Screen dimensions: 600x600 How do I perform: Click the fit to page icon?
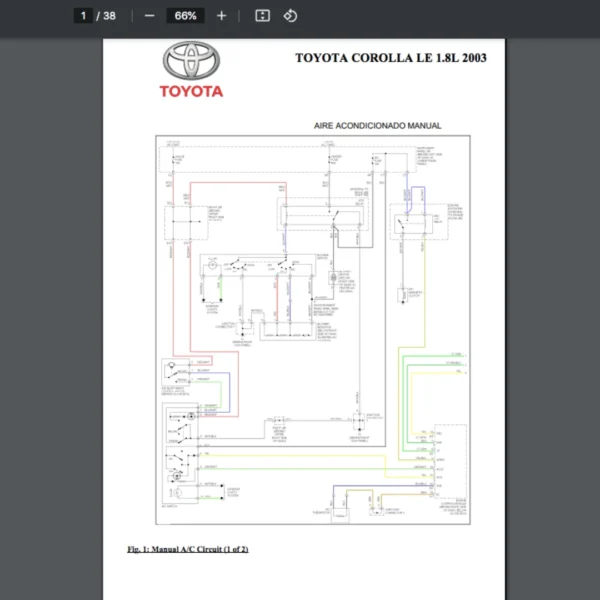pyautogui.click(x=262, y=16)
